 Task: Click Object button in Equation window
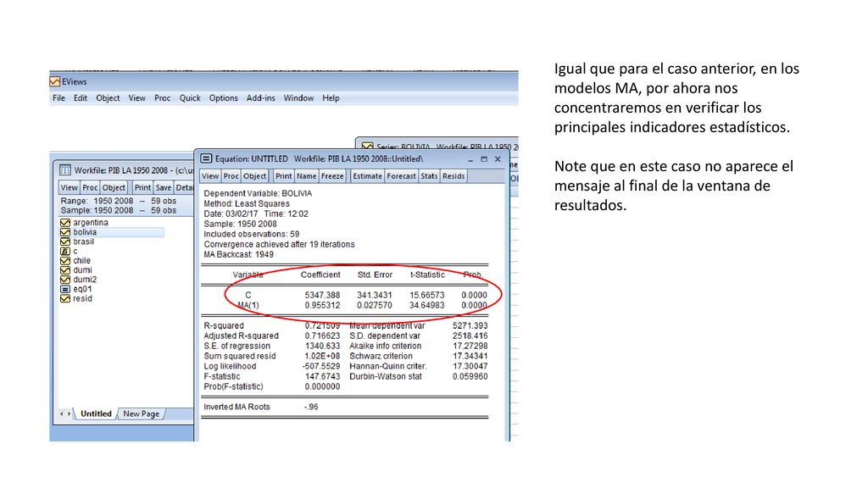click(x=254, y=176)
